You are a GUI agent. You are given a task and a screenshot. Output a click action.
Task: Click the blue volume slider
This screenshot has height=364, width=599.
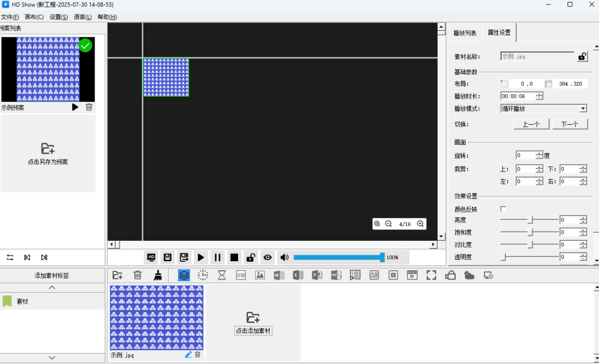(x=338, y=258)
